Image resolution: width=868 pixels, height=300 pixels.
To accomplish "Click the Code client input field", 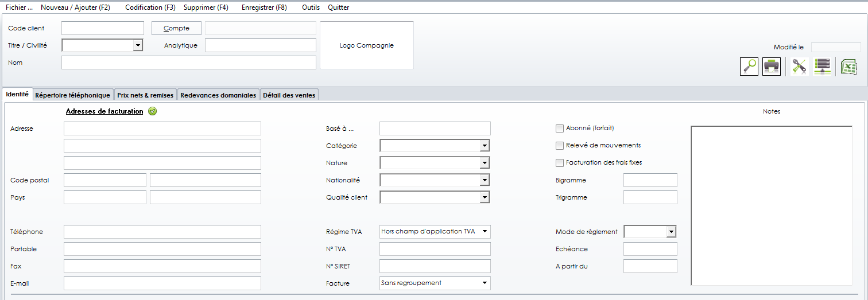I will click(102, 28).
